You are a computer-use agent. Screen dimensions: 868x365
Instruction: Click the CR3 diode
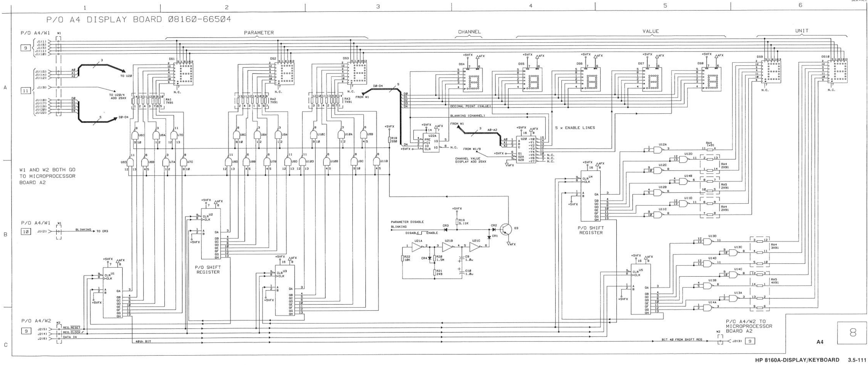[x=445, y=230]
